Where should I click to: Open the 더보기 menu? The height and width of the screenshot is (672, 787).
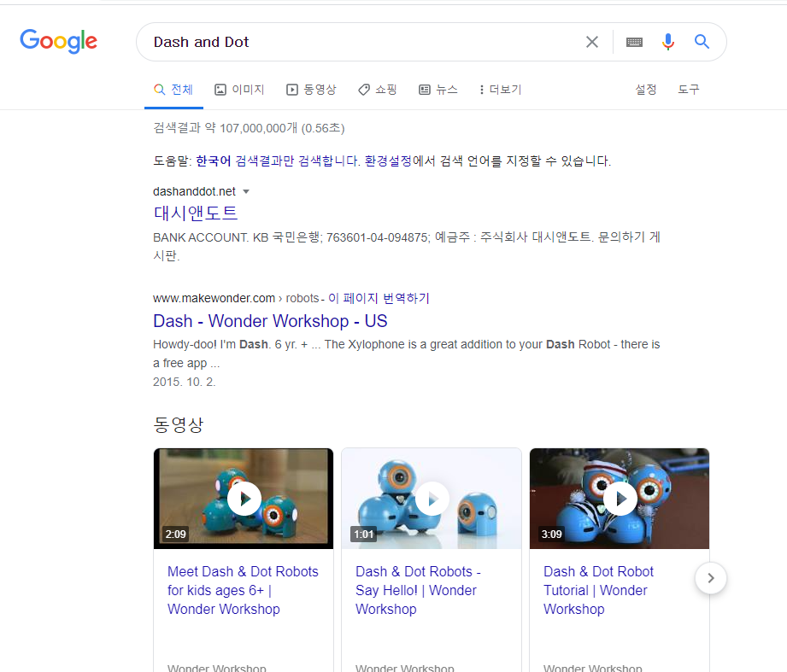tap(501, 90)
